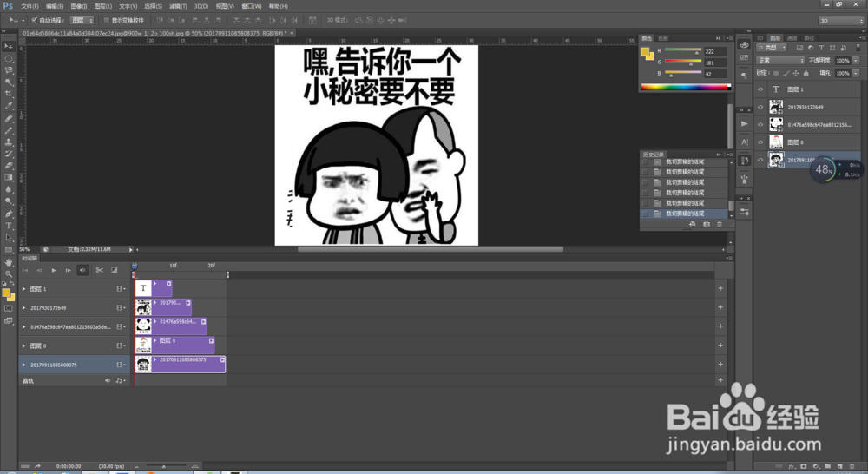
Task: Open the collapsed Paragraph panel icon
Action: 744,75
